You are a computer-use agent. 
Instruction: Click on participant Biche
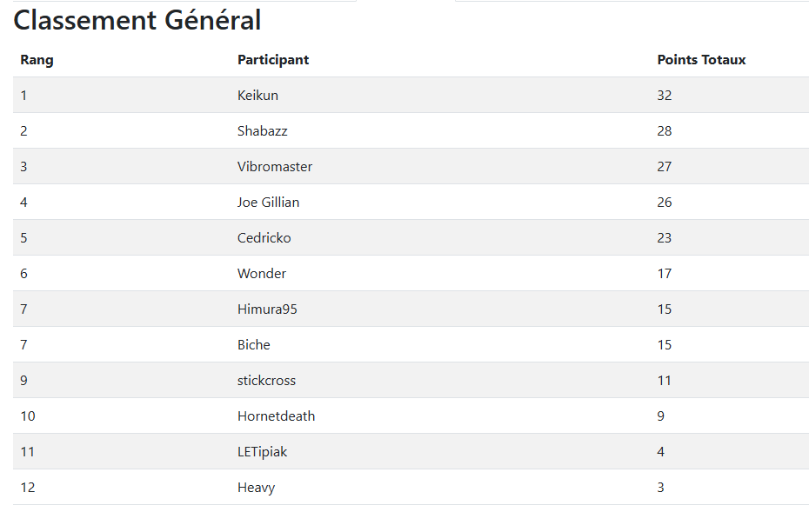click(253, 345)
